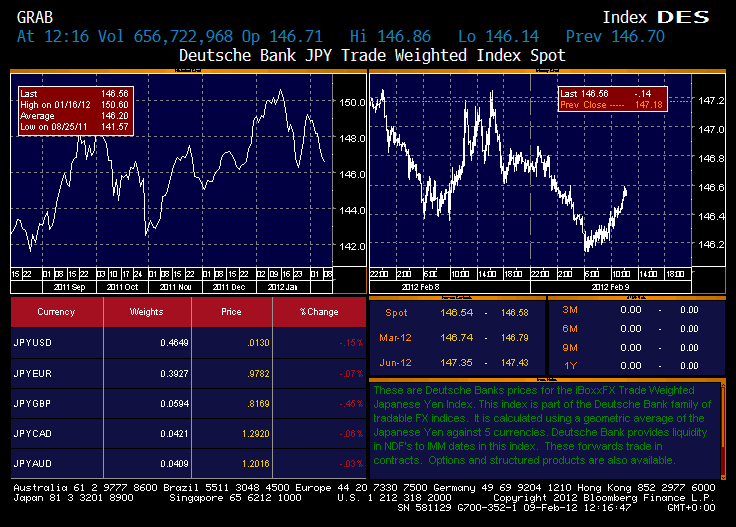This screenshot has width=736, height=527.
Task: Click the JPYEUR currency row label
Action: click(x=32, y=374)
